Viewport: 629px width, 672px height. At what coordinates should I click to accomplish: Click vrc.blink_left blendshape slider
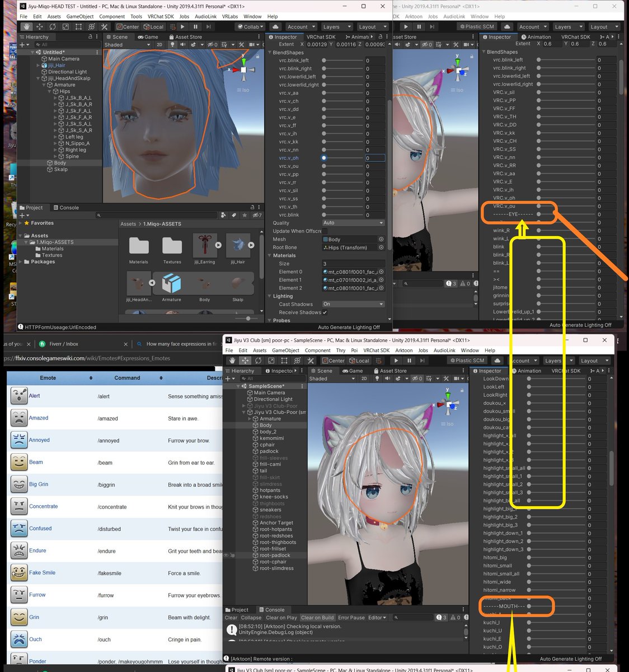[x=342, y=60]
